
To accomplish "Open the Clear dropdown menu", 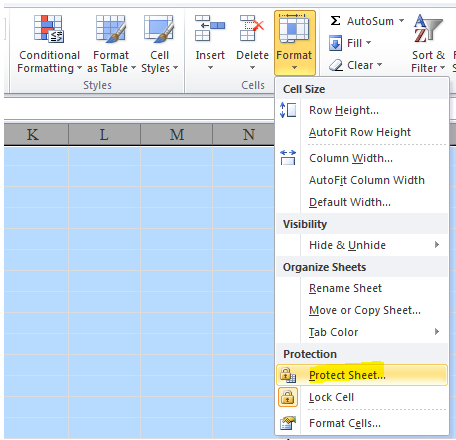I will click(355, 65).
